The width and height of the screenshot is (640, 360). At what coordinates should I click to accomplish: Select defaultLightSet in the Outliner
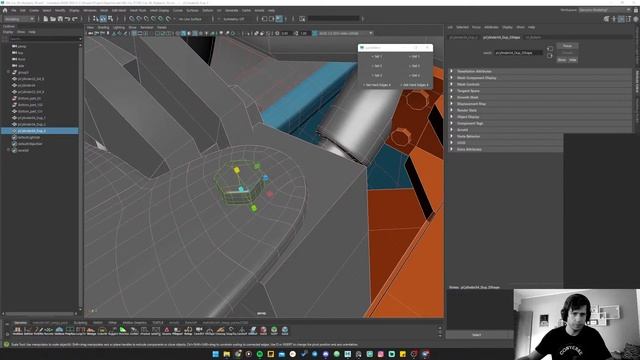(29, 138)
